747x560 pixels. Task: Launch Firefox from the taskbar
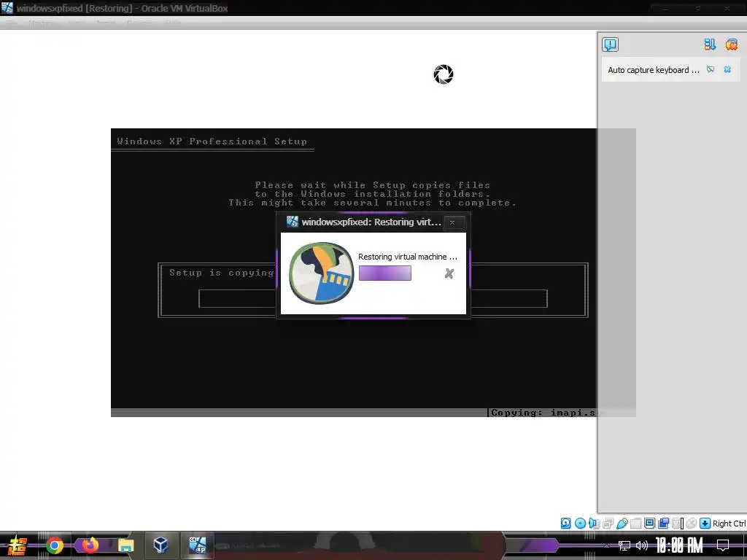pos(90,545)
